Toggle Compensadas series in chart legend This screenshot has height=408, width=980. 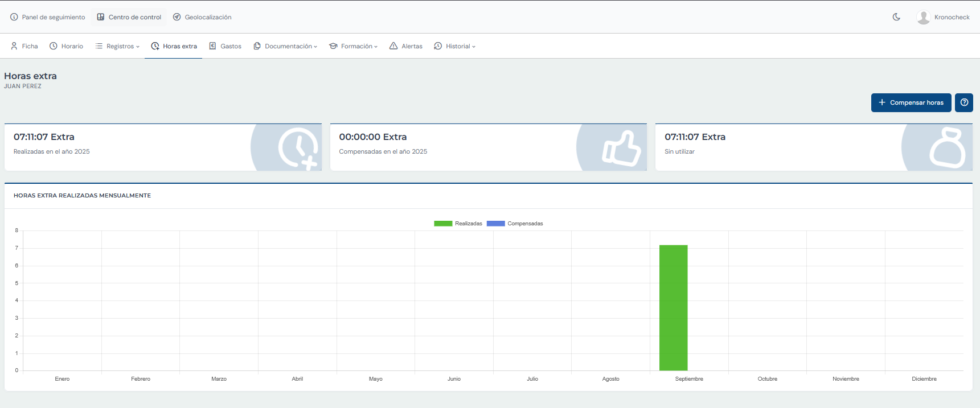(515, 224)
